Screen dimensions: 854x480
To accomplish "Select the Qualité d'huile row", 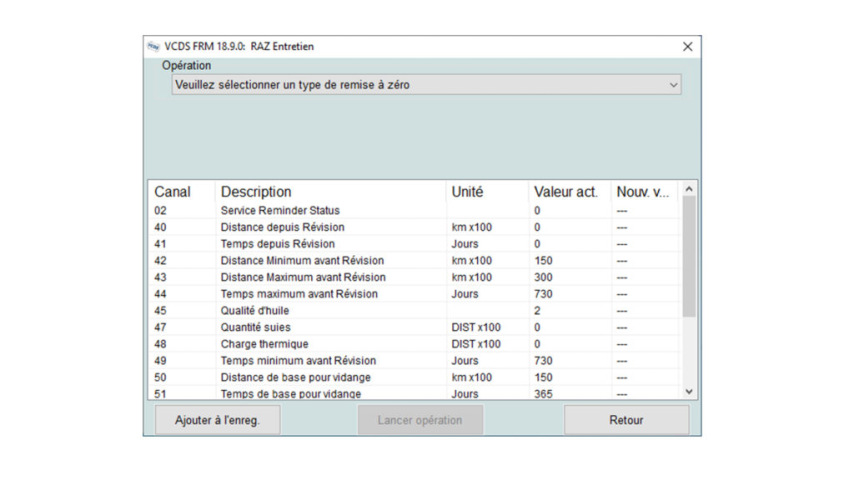I will pyautogui.click(x=414, y=311).
